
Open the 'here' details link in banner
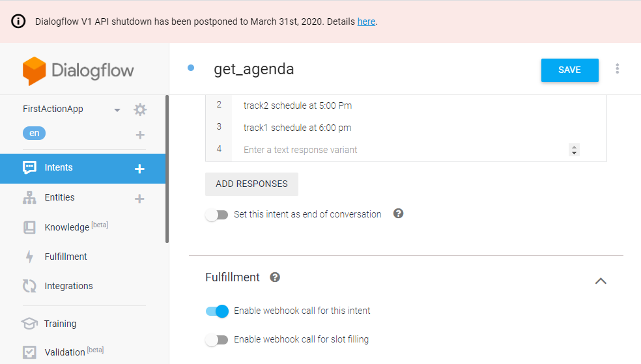pos(366,21)
